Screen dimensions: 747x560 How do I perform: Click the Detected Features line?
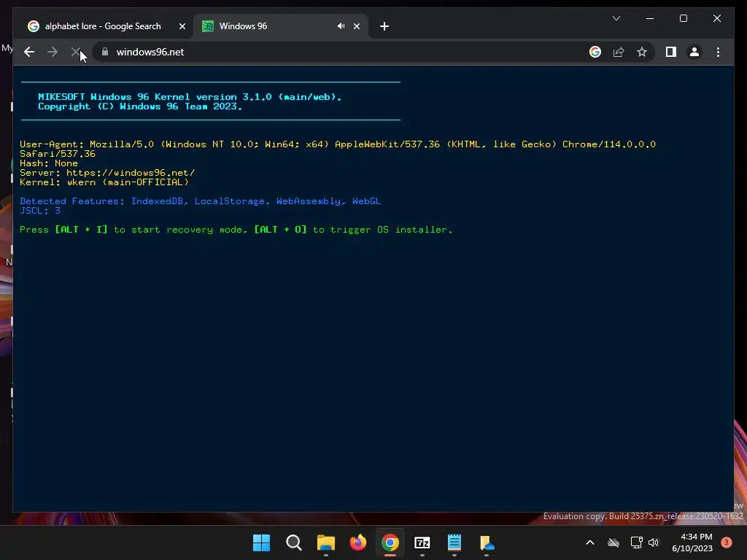[200, 201]
